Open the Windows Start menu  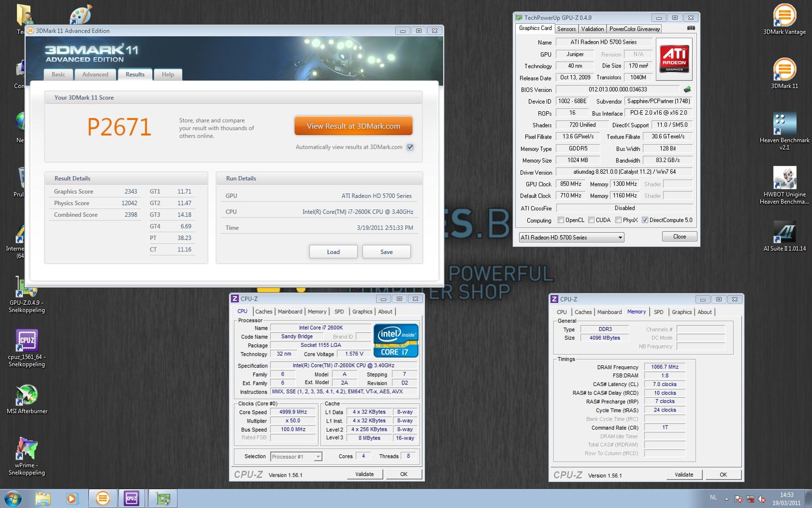12,499
